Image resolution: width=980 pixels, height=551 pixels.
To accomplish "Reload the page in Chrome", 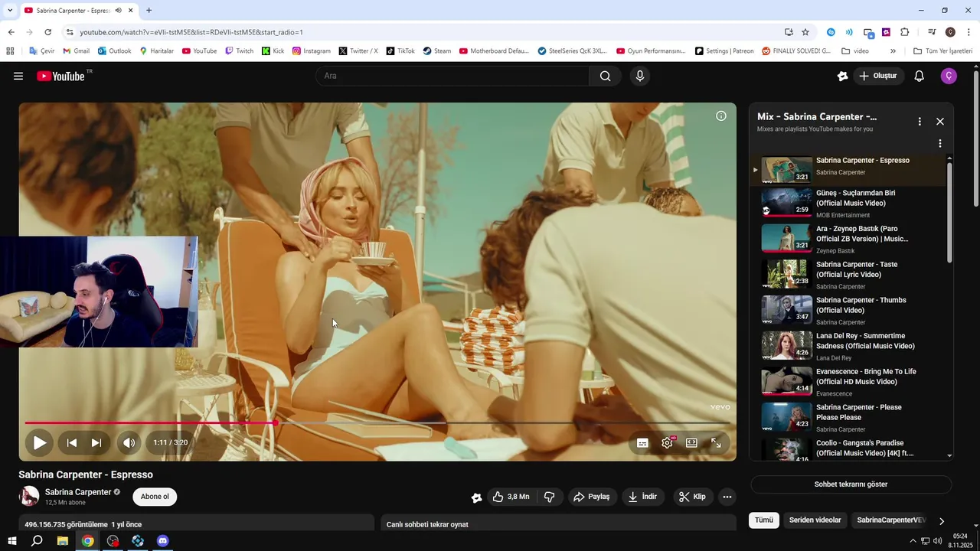I will 47,32.
